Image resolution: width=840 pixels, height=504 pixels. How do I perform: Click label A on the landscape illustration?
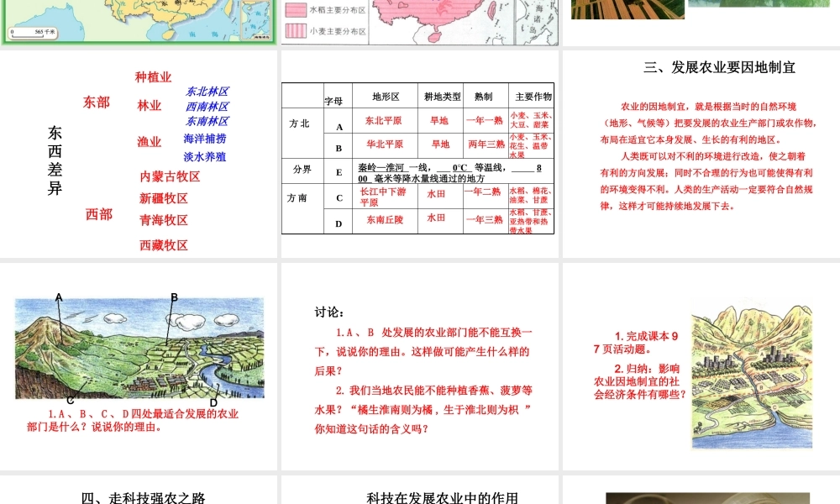point(59,297)
